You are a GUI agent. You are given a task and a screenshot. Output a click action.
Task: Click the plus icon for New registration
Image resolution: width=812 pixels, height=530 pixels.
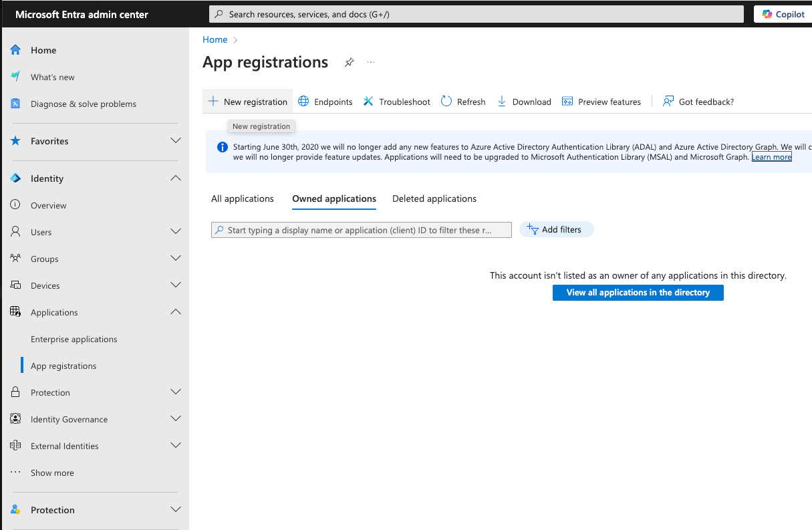coord(213,102)
